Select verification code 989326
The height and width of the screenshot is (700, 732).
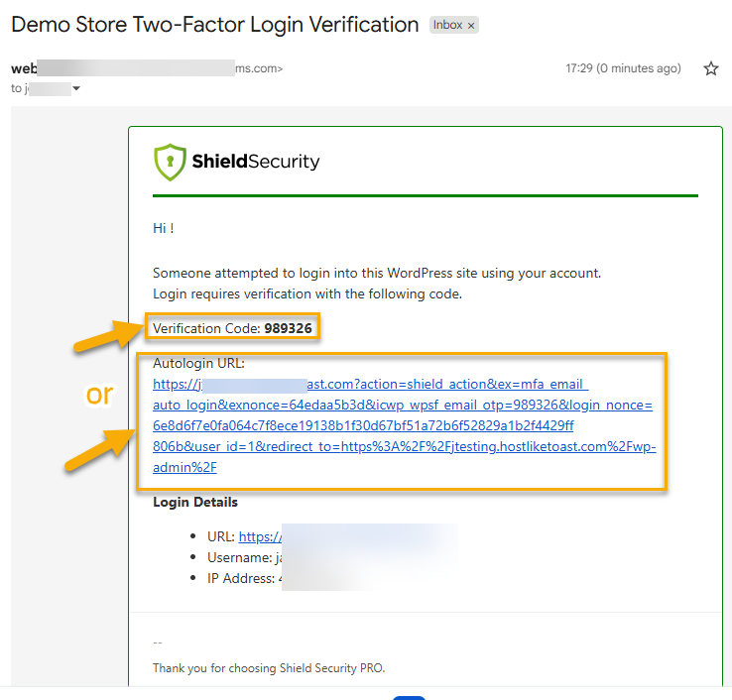(x=288, y=328)
